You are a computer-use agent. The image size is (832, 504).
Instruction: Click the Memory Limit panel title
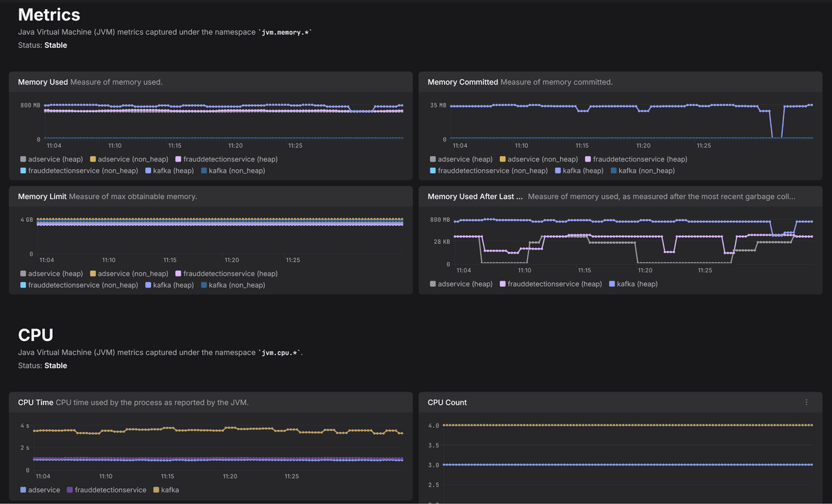click(x=42, y=196)
